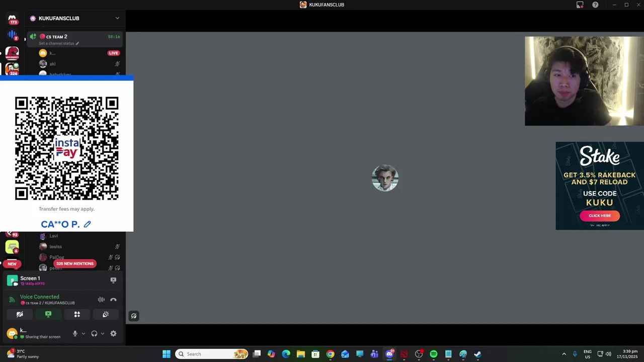Open voice noise suppression soundwave icon
This screenshot has height=362, width=644.
click(101, 300)
